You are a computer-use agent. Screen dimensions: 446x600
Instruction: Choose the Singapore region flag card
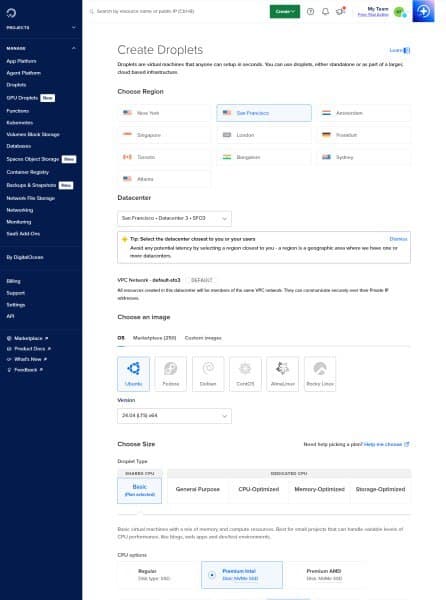(x=164, y=135)
